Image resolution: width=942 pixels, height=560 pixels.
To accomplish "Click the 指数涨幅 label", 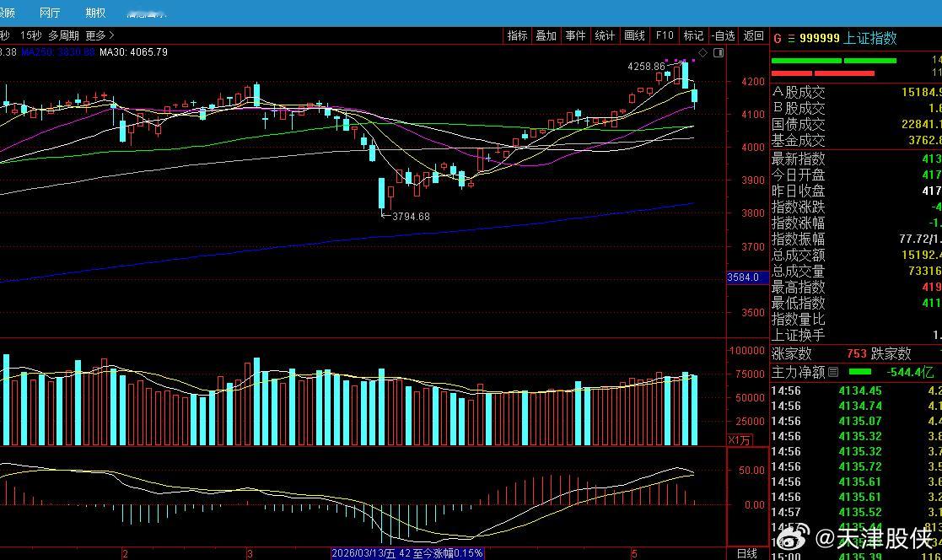I will click(x=799, y=223).
